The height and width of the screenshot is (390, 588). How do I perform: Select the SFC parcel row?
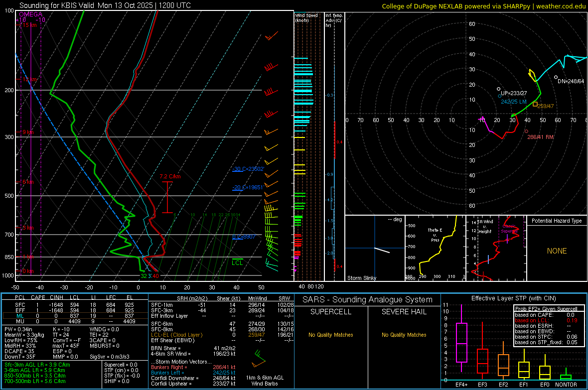tap(74, 305)
